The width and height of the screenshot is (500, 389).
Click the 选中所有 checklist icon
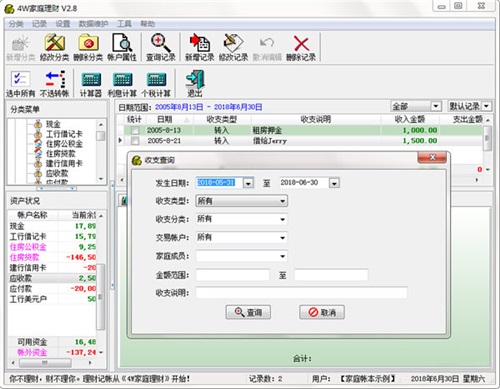(20, 83)
